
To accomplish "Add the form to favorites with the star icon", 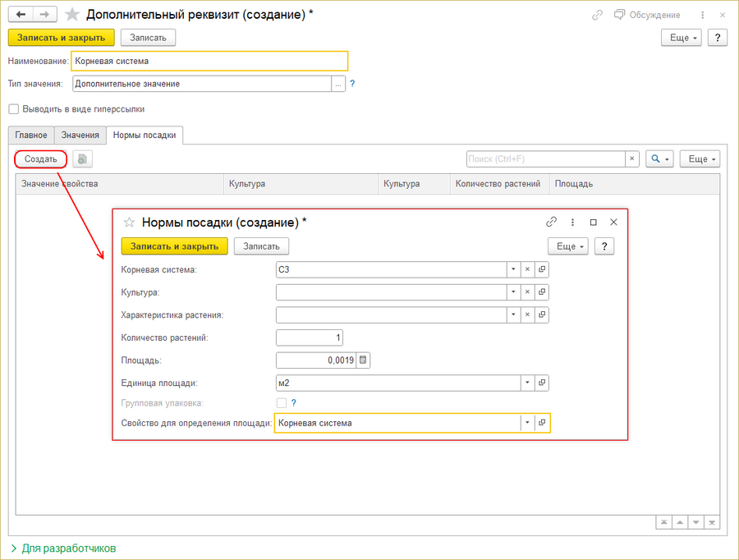I will pyautogui.click(x=72, y=15).
